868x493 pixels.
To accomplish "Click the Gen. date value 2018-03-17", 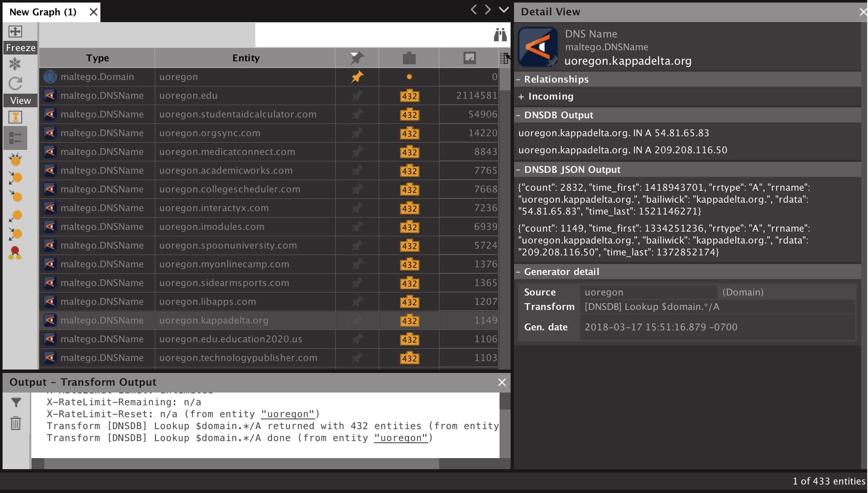I will tap(661, 327).
